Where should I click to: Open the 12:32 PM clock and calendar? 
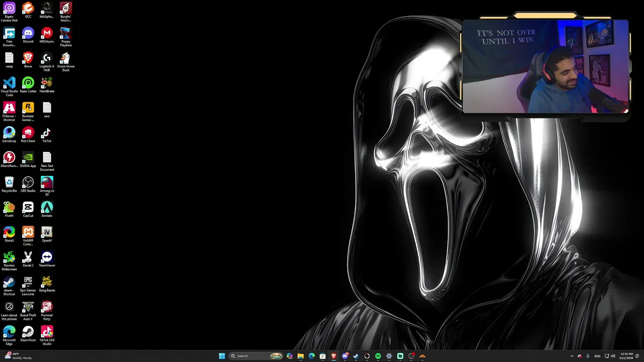(x=626, y=356)
